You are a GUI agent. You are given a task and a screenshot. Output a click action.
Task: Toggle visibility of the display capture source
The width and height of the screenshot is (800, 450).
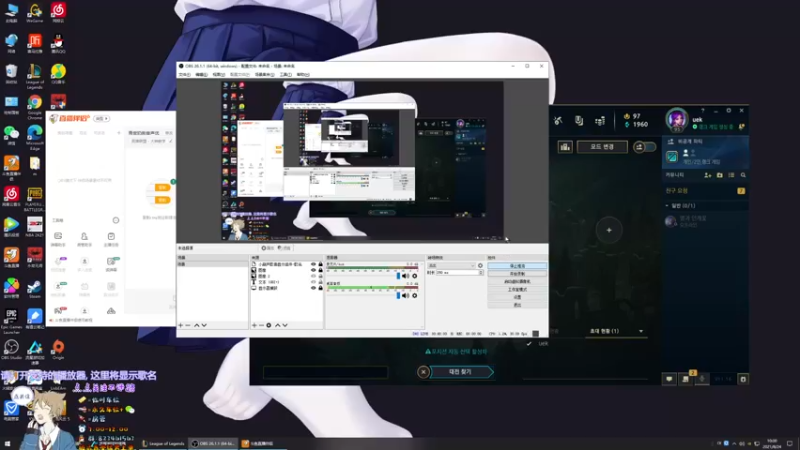(x=313, y=288)
